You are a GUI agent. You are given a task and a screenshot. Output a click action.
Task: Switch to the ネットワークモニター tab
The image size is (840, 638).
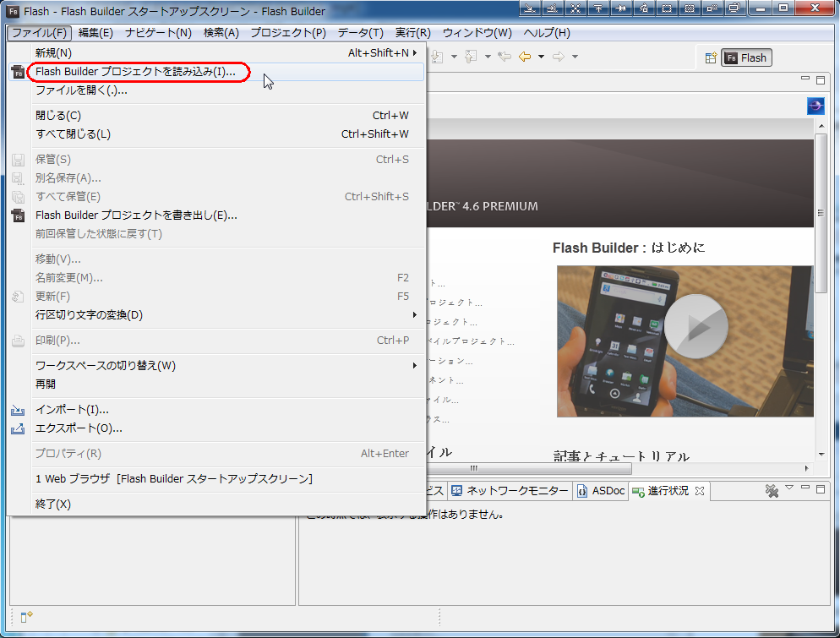tap(510, 491)
